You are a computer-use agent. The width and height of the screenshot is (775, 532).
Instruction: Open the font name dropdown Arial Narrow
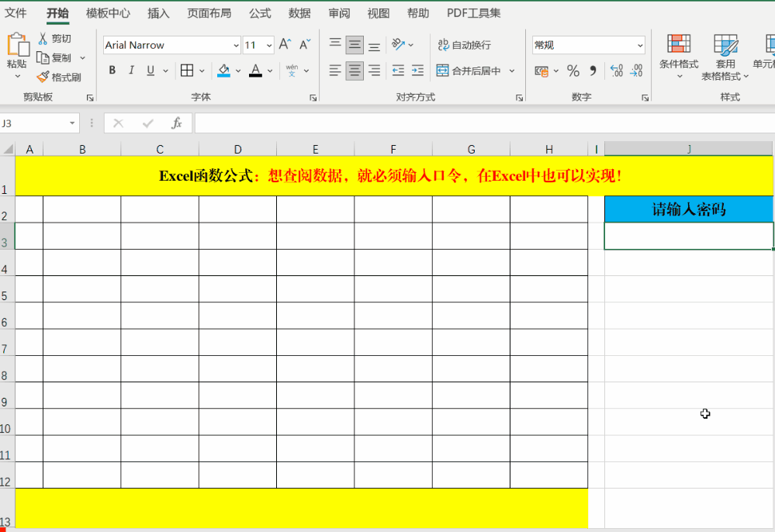[236, 46]
